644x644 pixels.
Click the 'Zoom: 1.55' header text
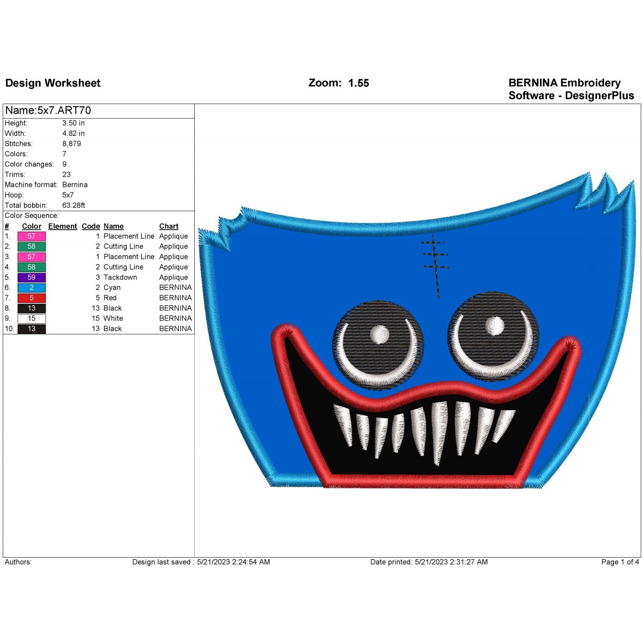(339, 83)
